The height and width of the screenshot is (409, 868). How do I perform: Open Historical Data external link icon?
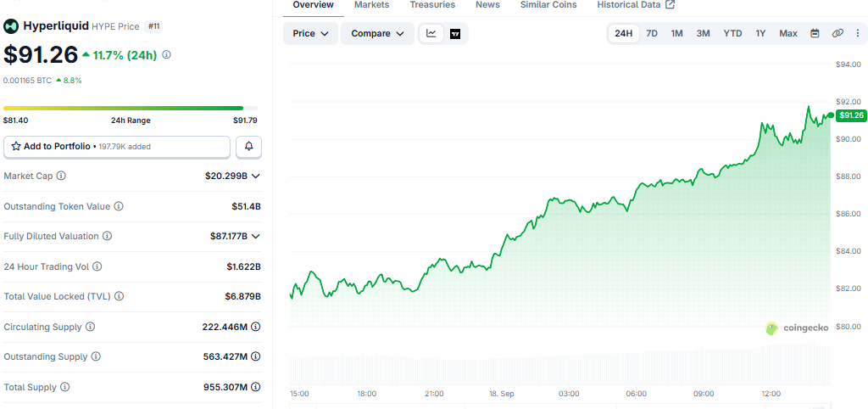click(x=670, y=5)
